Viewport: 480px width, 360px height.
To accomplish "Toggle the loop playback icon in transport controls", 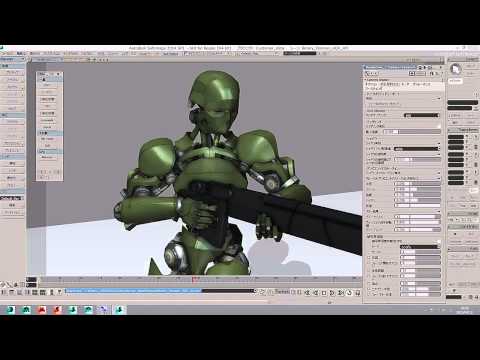I will [x=349, y=293].
